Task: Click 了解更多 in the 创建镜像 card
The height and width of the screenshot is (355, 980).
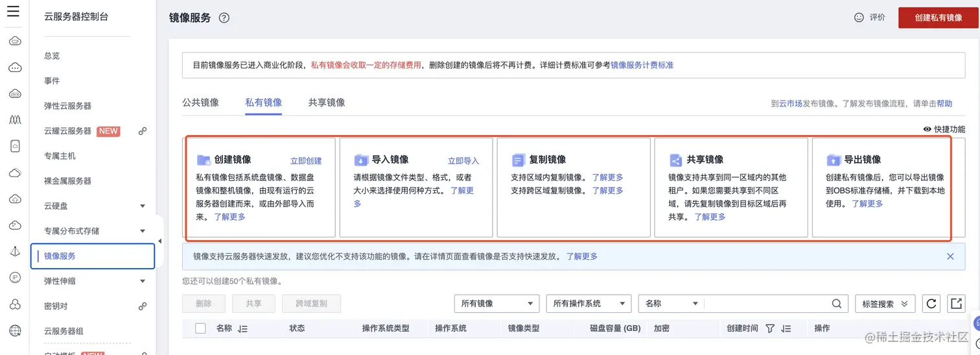Action: tap(230, 217)
